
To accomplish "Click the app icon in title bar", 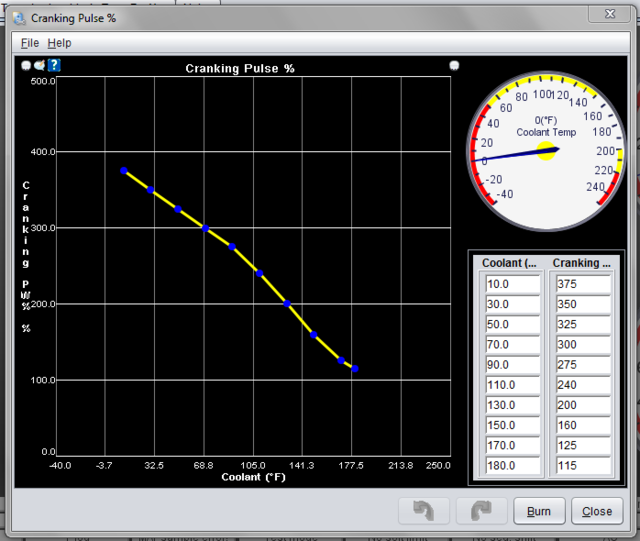I will [x=19, y=17].
